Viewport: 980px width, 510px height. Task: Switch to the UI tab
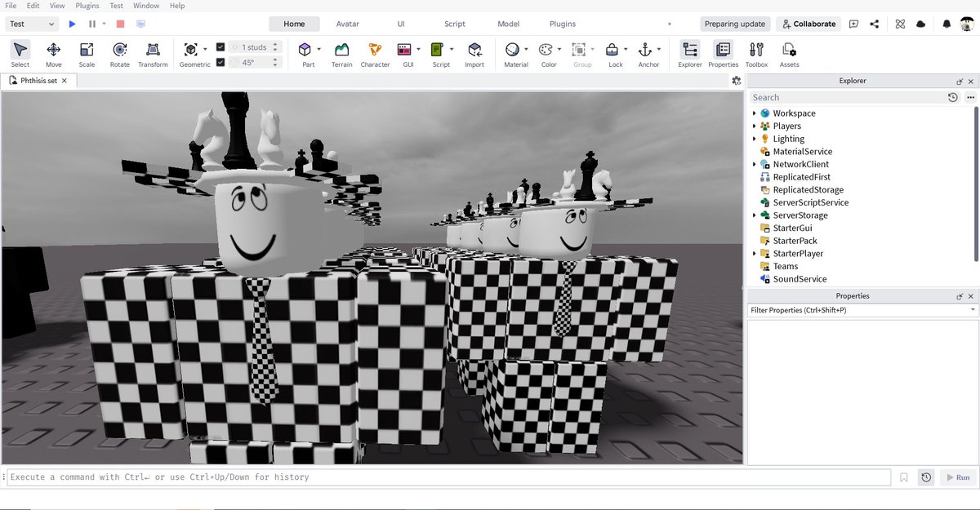pyautogui.click(x=401, y=24)
